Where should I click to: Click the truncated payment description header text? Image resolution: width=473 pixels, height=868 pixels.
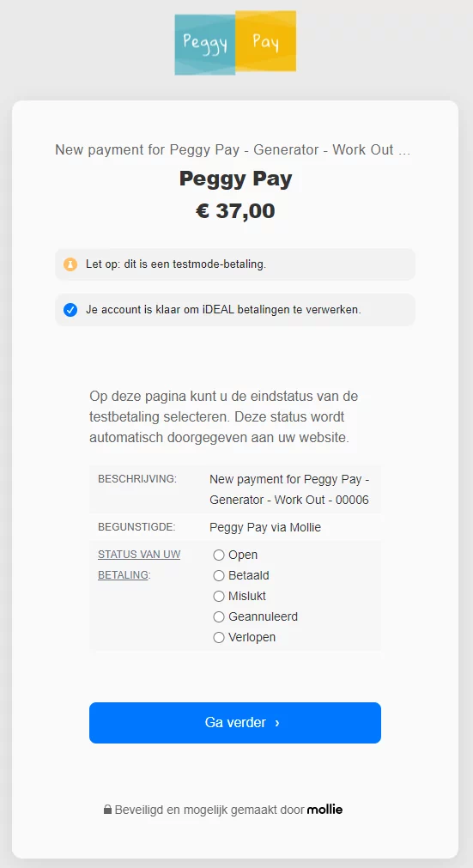(233, 150)
